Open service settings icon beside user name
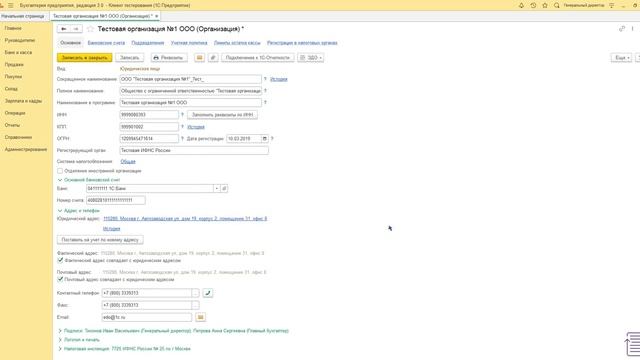 (611, 5)
